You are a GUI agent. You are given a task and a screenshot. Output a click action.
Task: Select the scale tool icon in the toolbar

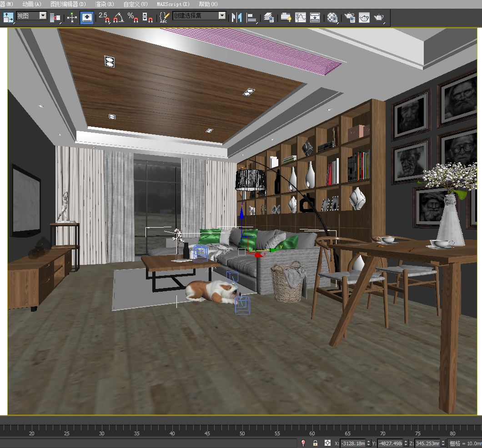[x=8, y=18]
